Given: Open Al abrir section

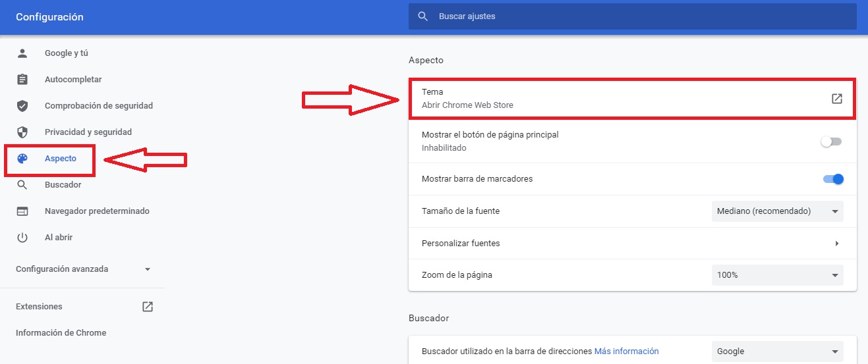Looking at the screenshot, I should [x=59, y=238].
